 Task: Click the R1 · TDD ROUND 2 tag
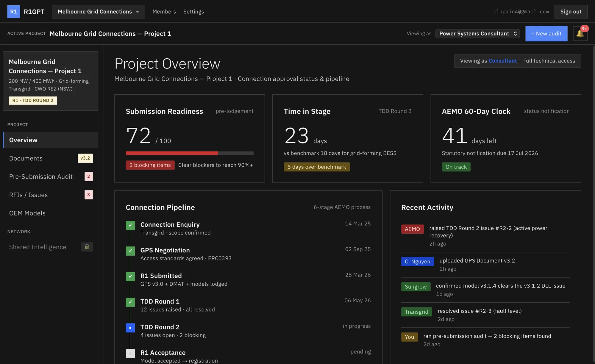tap(33, 100)
